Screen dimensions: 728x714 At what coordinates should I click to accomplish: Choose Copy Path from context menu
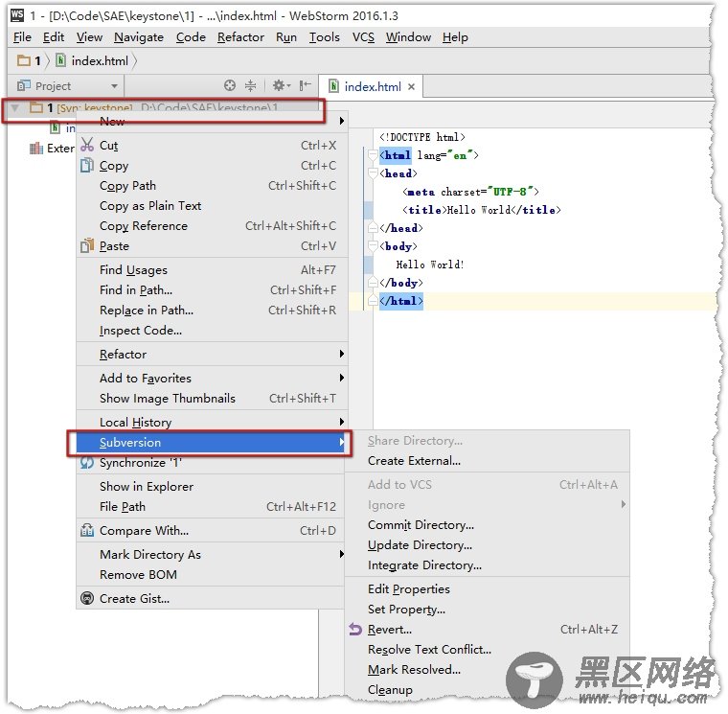(x=213, y=185)
